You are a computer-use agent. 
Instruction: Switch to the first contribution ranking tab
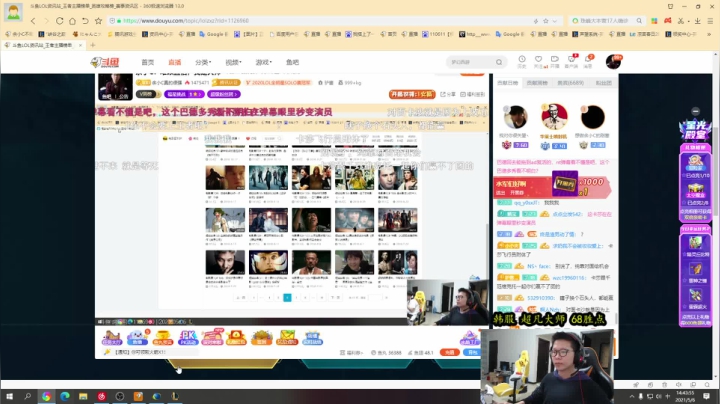(x=507, y=83)
